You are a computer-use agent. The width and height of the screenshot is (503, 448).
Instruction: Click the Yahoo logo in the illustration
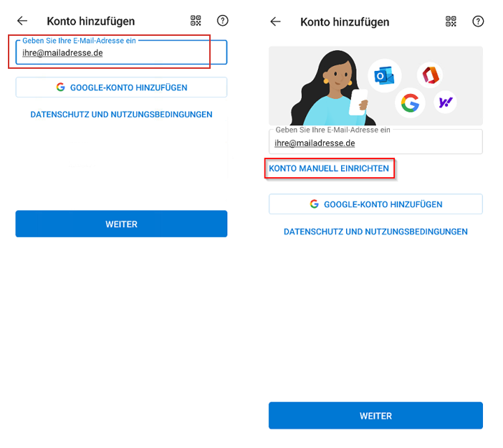(x=445, y=103)
